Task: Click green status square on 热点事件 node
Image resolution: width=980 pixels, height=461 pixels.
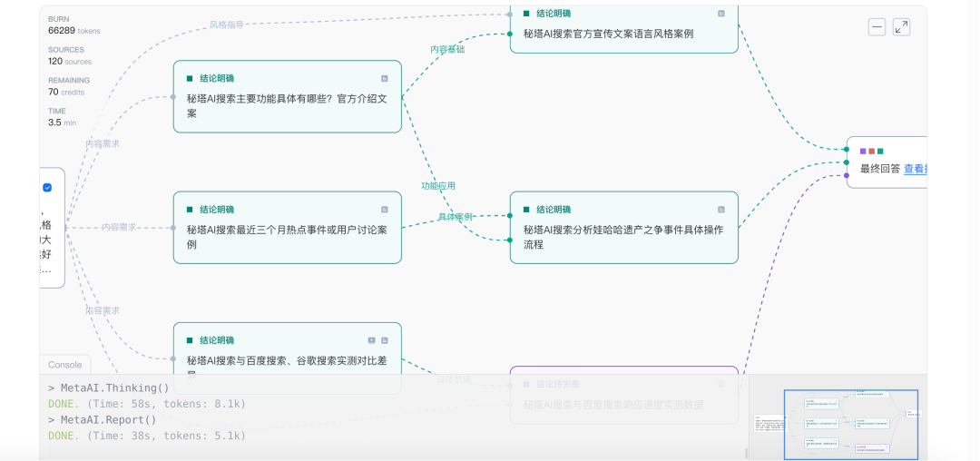Action: coord(190,210)
